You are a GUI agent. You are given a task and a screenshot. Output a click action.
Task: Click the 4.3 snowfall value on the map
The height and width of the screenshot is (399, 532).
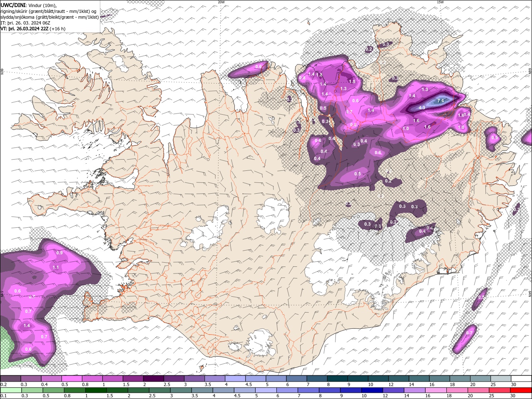click(x=422, y=108)
